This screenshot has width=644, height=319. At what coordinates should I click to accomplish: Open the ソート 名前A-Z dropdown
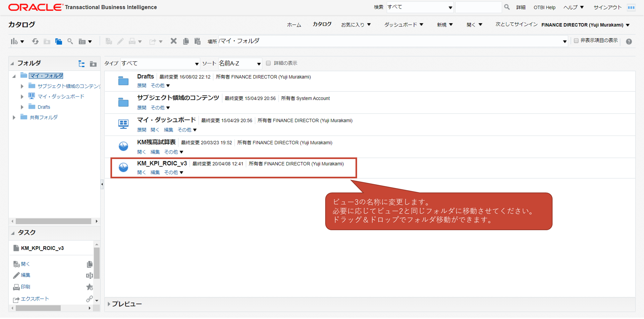[240, 63]
